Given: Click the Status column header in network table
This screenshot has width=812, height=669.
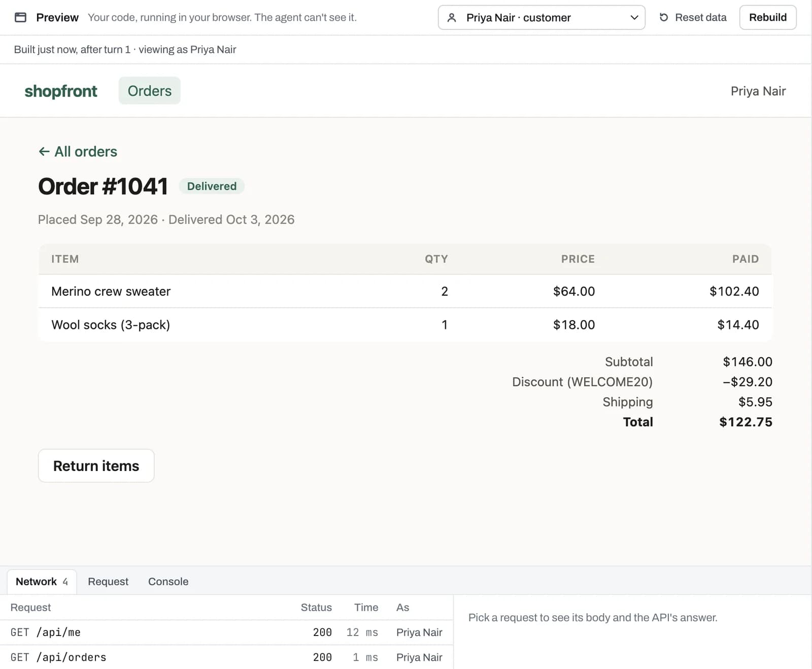Looking at the screenshot, I should (x=316, y=608).
